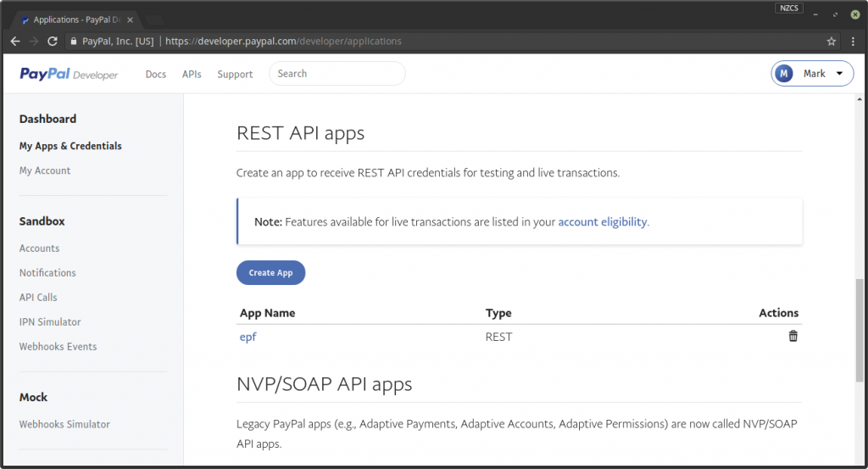Launch the Webhooks Simulator
Image resolution: width=868 pixels, height=469 pixels.
click(x=64, y=424)
